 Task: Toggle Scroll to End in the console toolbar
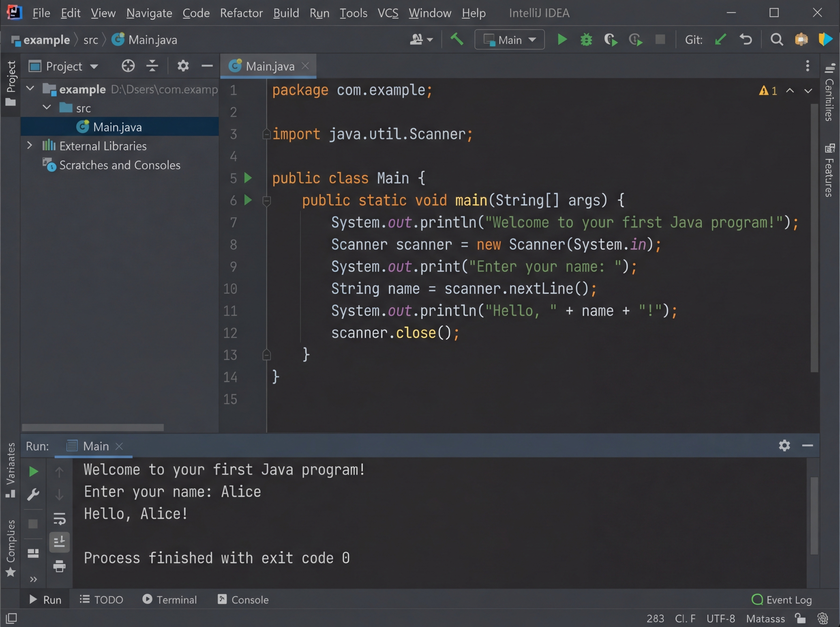coord(59,542)
